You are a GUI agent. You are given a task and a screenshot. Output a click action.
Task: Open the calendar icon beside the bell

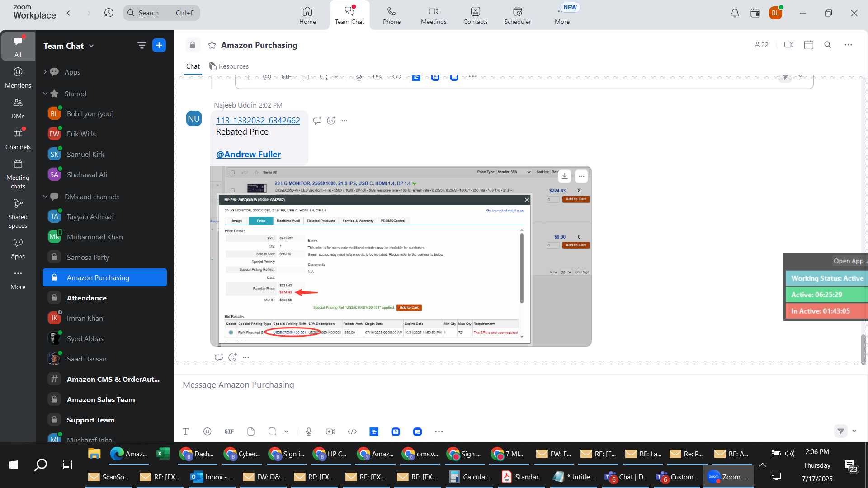click(x=755, y=13)
